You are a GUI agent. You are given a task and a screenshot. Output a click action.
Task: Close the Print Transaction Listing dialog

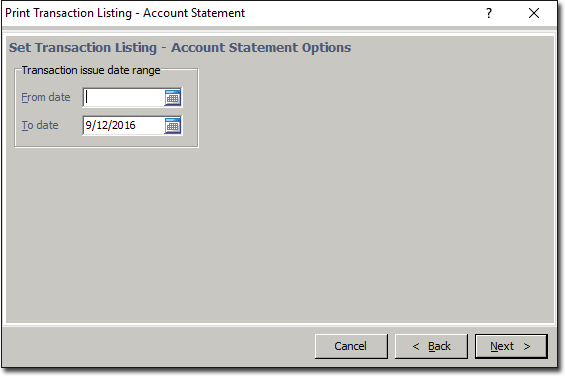[534, 13]
